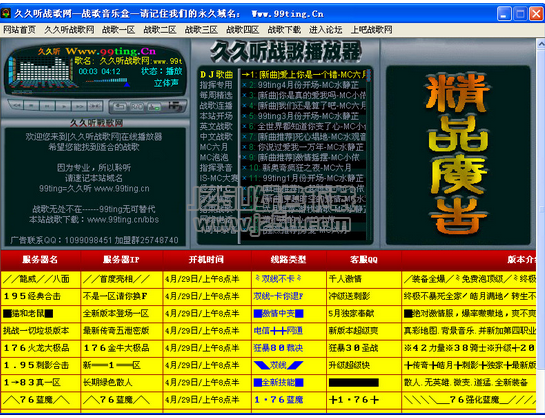The height and width of the screenshot is (418, 545).
Task: Select the DJ歌曲 category in the playlist sidebar
Action: 216,74
